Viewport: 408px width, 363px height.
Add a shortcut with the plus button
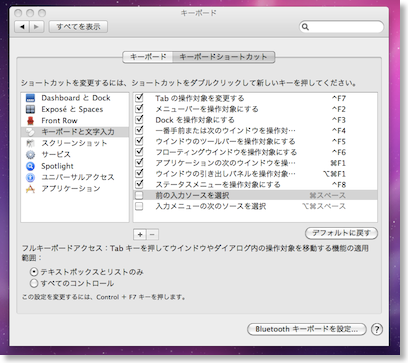tap(140, 234)
